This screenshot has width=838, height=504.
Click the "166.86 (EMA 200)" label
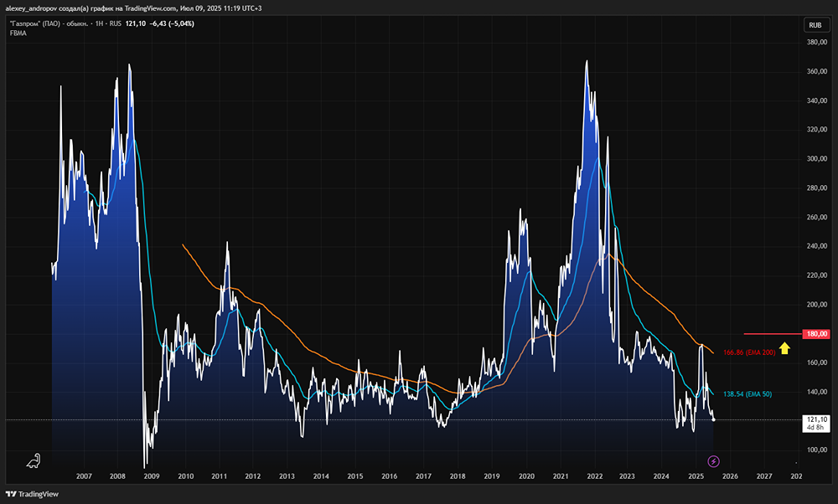748,352
